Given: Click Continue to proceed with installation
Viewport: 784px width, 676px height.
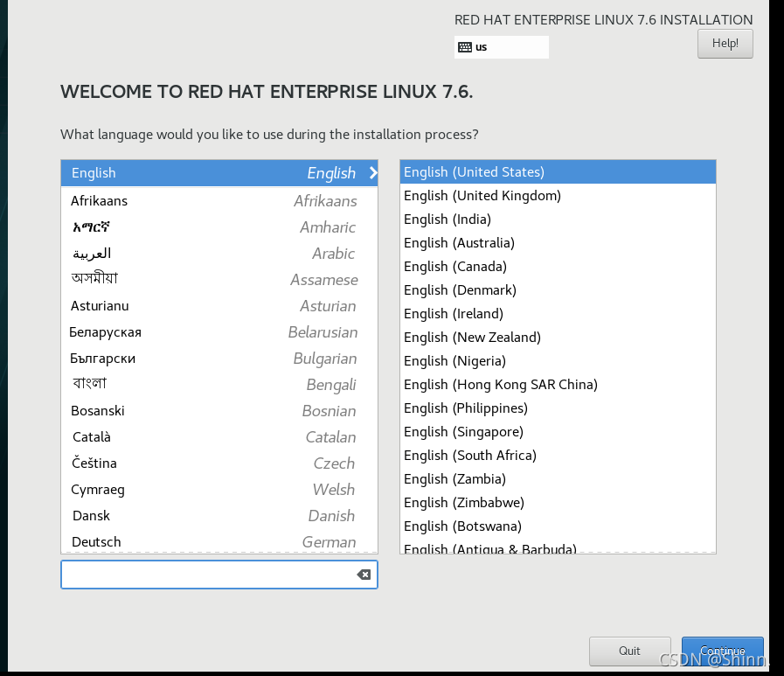Looking at the screenshot, I should click(723, 651).
